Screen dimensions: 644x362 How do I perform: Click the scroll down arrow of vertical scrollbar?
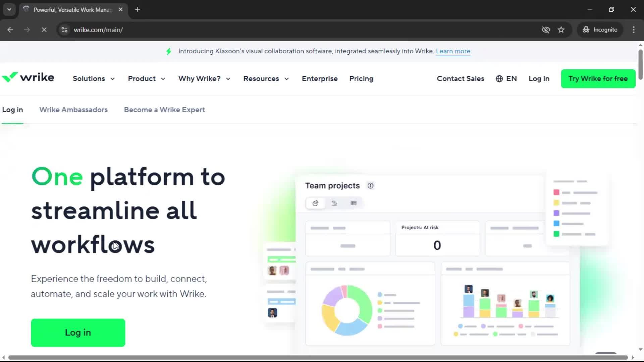[x=640, y=349]
